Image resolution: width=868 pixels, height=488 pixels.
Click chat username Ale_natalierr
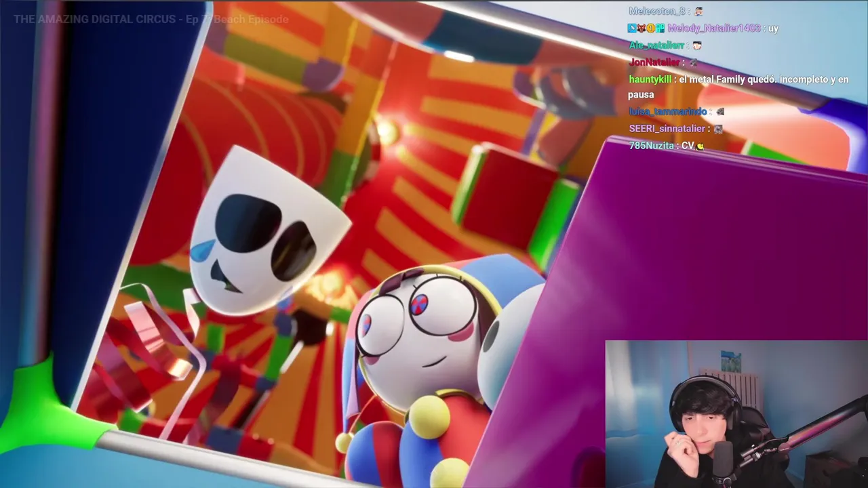656,45
